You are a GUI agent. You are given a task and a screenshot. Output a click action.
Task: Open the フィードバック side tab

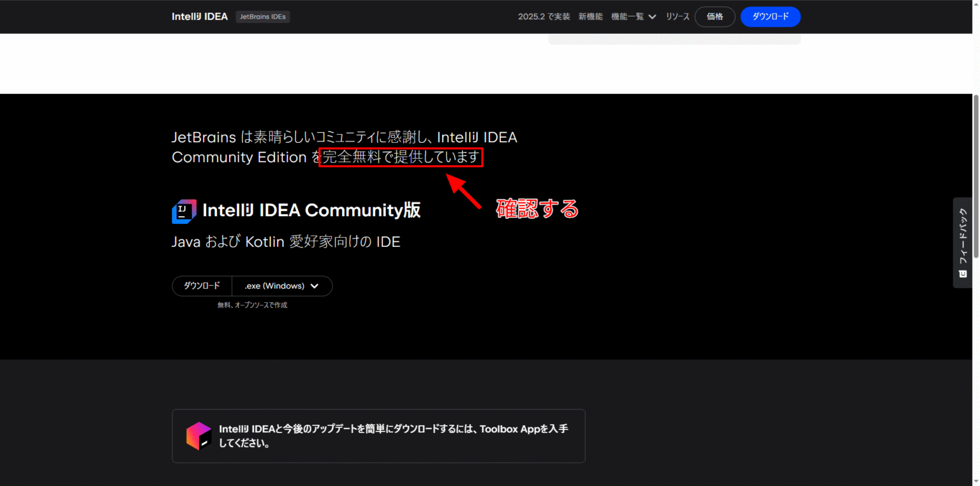[963, 236]
